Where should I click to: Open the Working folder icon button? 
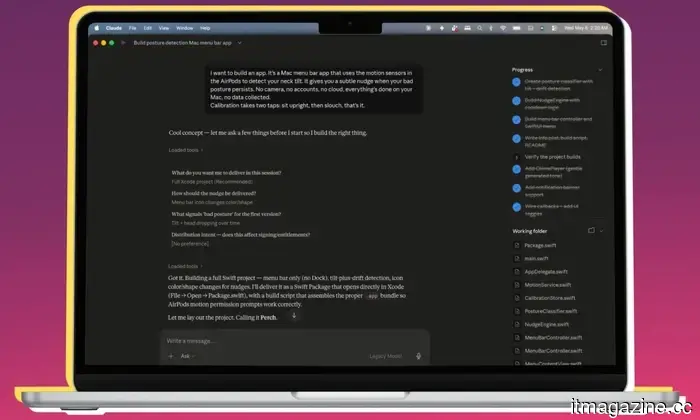(x=592, y=230)
